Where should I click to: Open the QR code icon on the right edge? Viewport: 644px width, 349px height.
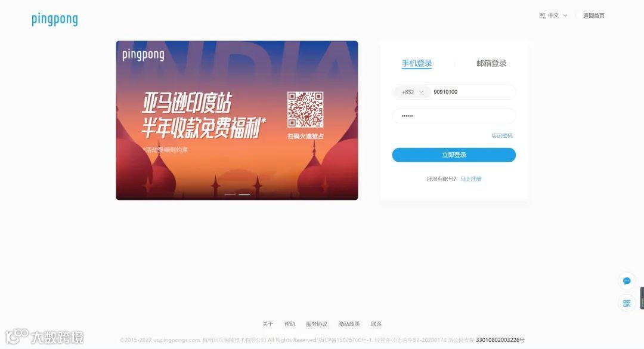click(x=627, y=304)
